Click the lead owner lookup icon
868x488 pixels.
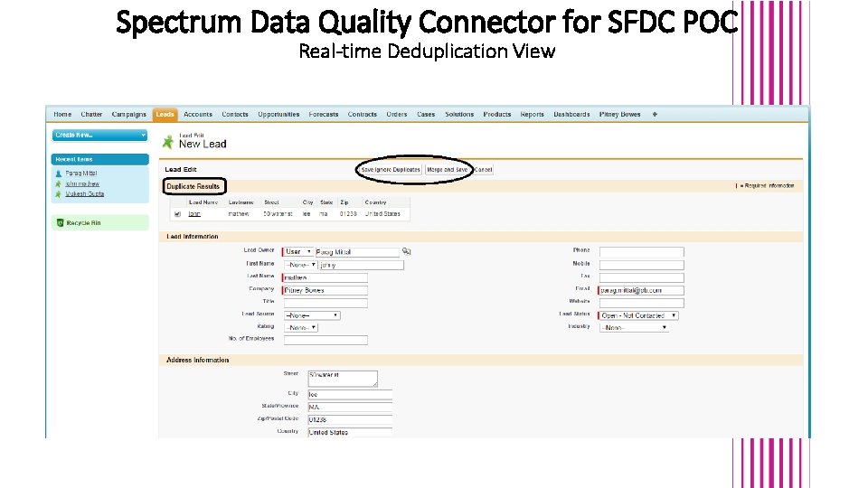[x=406, y=252]
